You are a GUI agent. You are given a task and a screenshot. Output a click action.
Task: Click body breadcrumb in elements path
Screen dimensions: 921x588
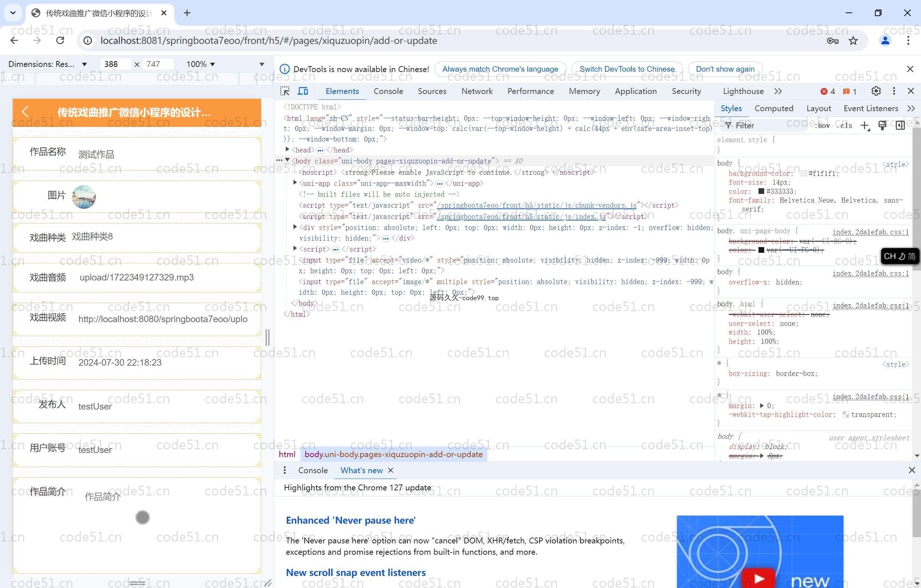click(x=394, y=454)
